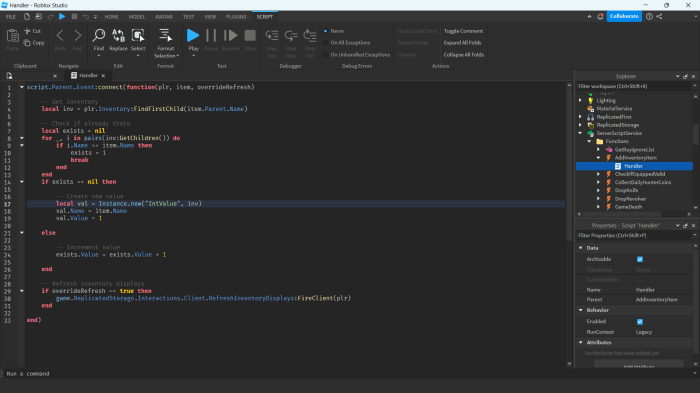The height and width of the screenshot is (393, 700).
Task: Click the Collaborate button
Action: click(x=624, y=17)
